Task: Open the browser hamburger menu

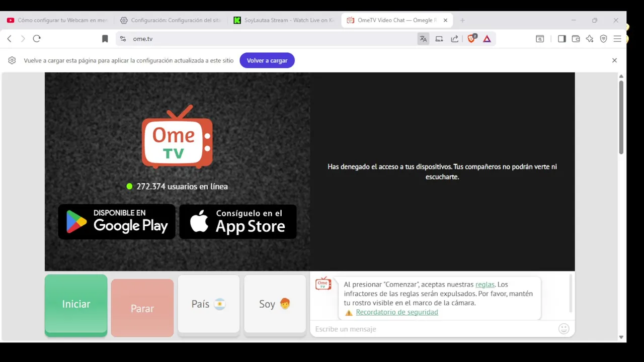Action: pyautogui.click(x=617, y=39)
